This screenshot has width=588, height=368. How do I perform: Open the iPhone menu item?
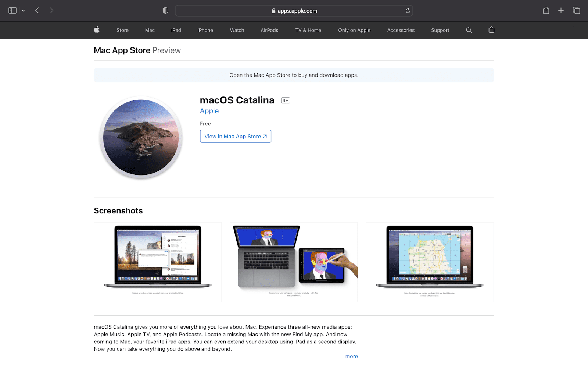(205, 30)
